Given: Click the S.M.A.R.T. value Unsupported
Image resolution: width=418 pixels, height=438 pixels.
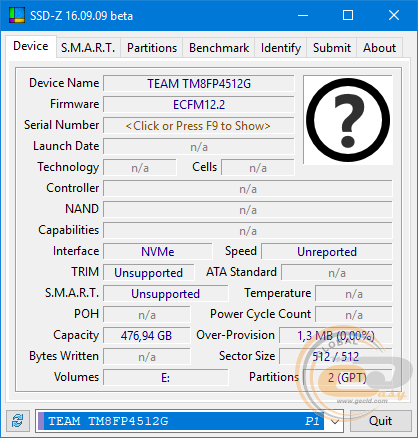Looking at the screenshot, I should point(166,294).
